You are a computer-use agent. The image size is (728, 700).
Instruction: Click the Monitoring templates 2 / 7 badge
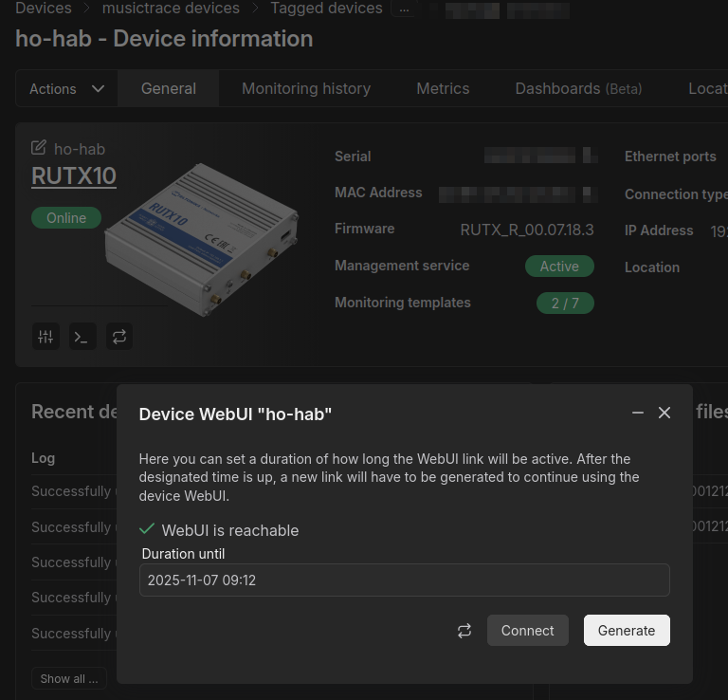pos(565,304)
